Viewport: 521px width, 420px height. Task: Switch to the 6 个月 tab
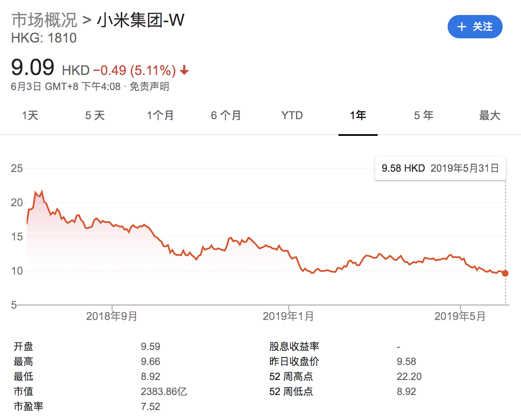tap(226, 115)
